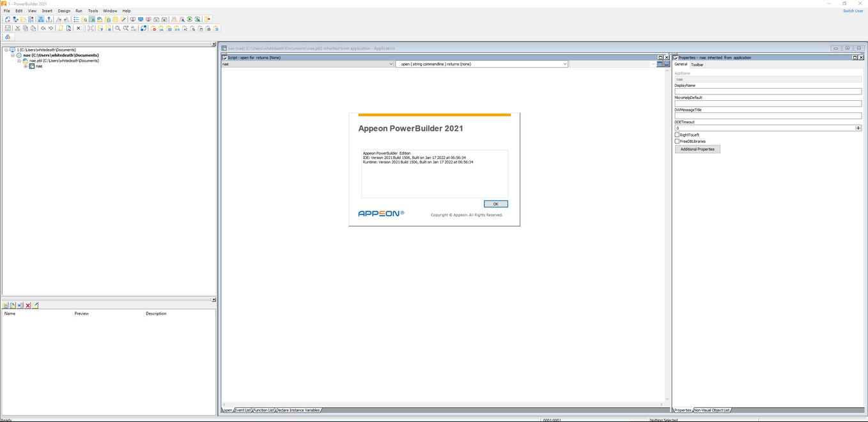This screenshot has height=422, width=868.
Task: Open the open event dropdown in Script pane
Action: [x=564, y=64]
